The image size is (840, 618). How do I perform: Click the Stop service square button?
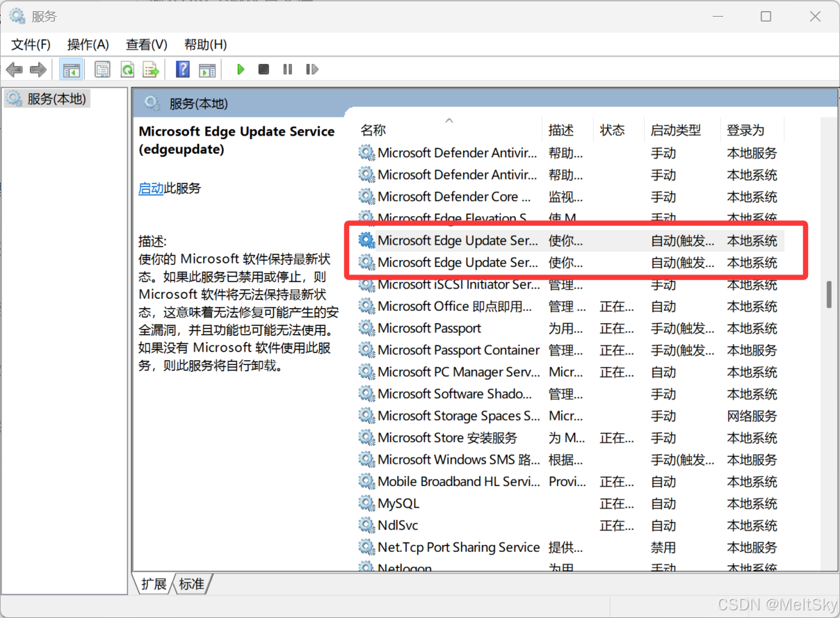(x=264, y=70)
